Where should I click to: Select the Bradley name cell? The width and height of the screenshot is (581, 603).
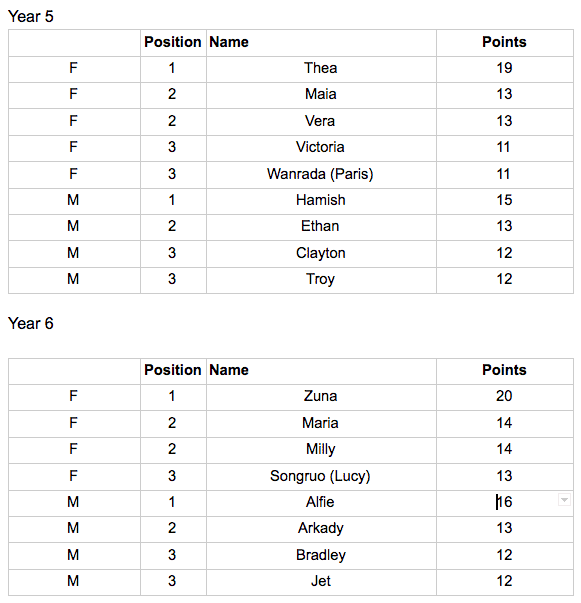pos(321,556)
